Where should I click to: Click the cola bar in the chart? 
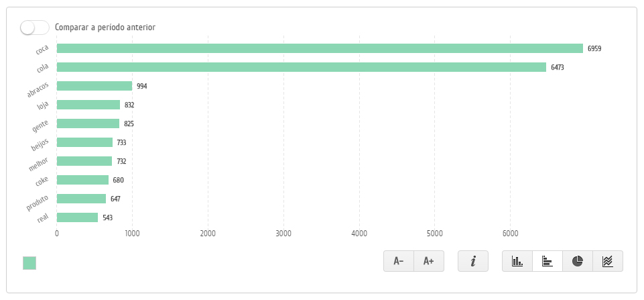tap(302, 67)
